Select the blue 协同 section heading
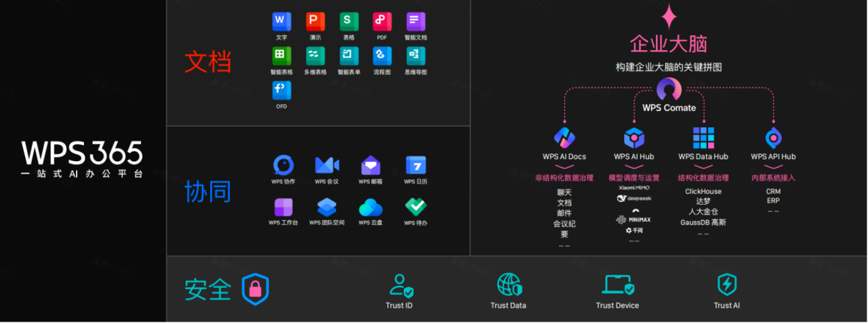 point(208,192)
